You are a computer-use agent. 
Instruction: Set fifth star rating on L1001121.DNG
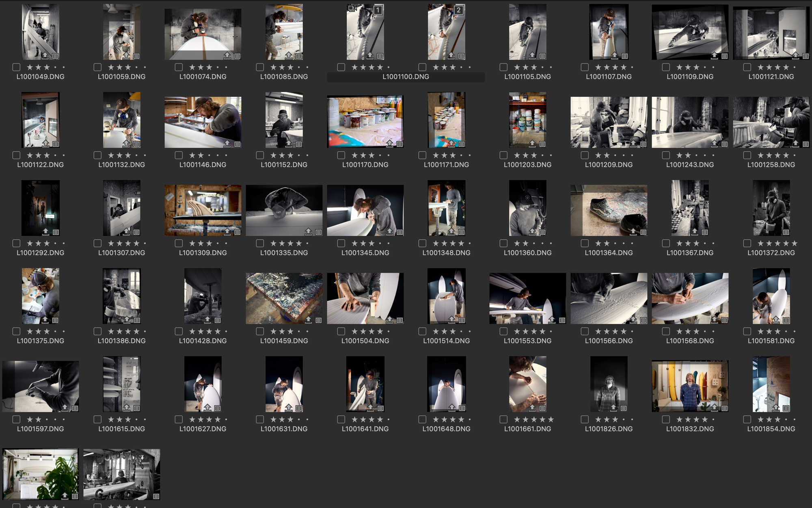pos(795,67)
